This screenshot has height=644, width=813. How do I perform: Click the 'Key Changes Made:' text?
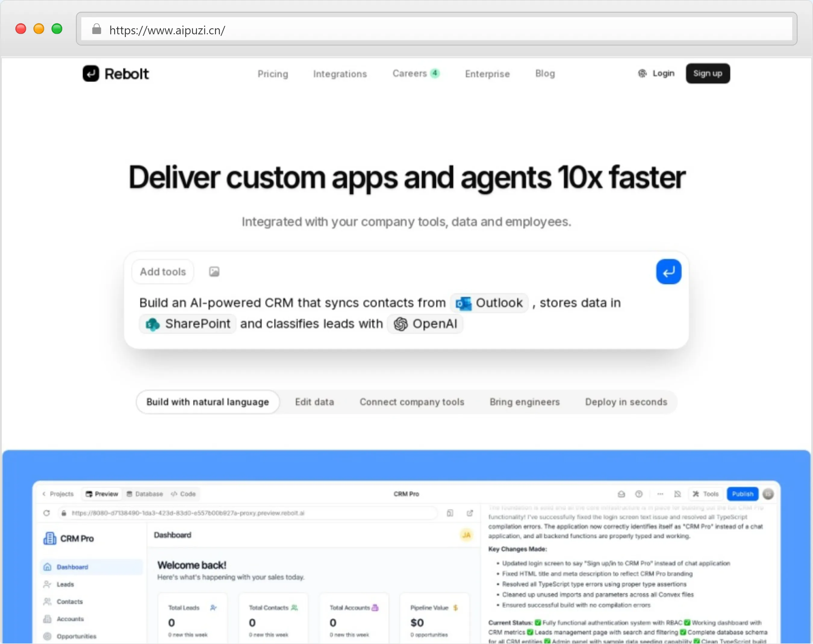click(517, 549)
